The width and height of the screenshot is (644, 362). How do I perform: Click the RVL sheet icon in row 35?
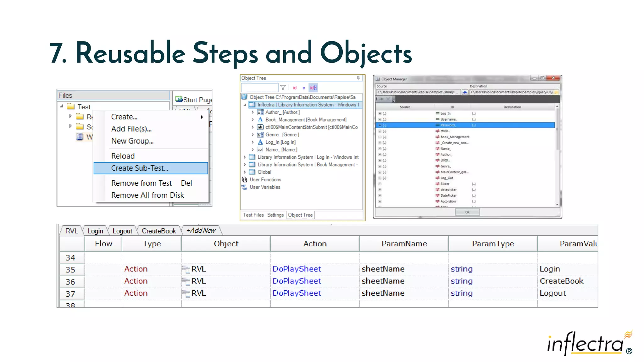click(186, 269)
